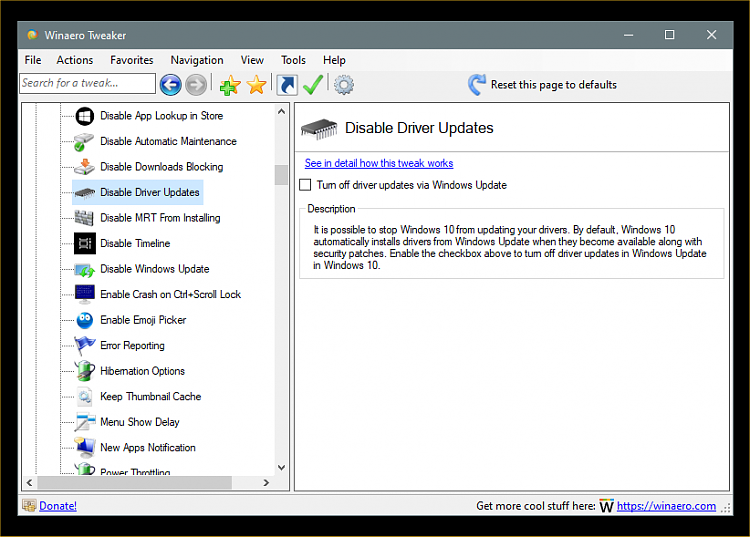
Task: Select Keep Thumbnail Cache tweak
Action: [150, 397]
